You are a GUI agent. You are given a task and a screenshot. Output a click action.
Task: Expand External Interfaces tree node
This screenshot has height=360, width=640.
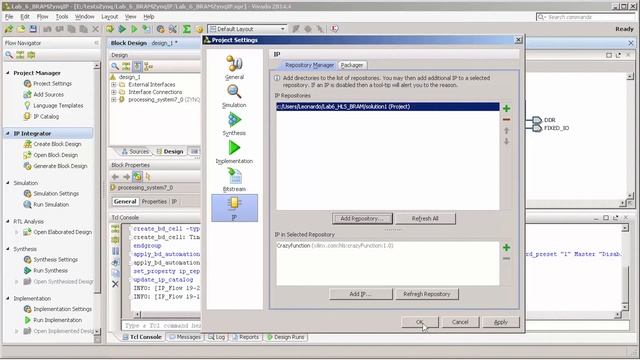pyautogui.click(x=114, y=84)
